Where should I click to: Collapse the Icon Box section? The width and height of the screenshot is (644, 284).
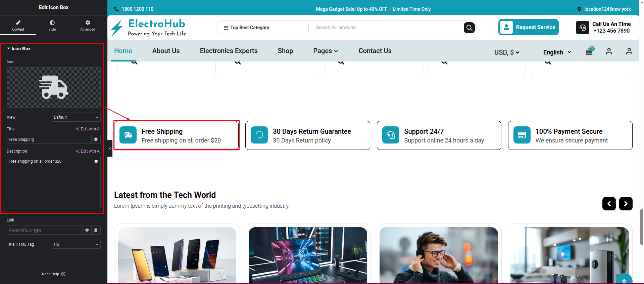tap(8, 49)
